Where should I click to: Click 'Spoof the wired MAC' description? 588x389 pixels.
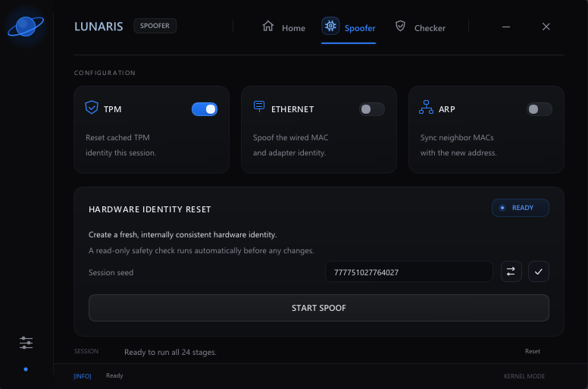[x=291, y=145]
